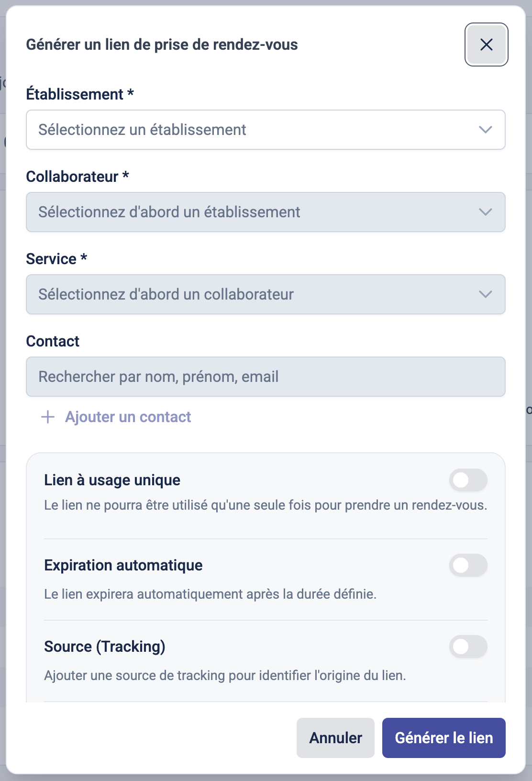The width and height of the screenshot is (532, 781).
Task: Click the Établissement field label
Action: coord(80,94)
